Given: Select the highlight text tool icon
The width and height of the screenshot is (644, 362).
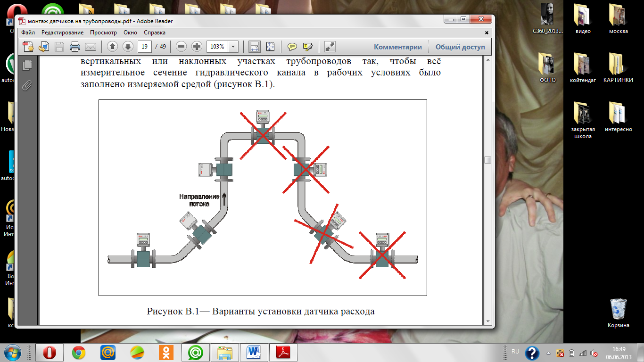Looking at the screenshot, I should tap(308, 47).
